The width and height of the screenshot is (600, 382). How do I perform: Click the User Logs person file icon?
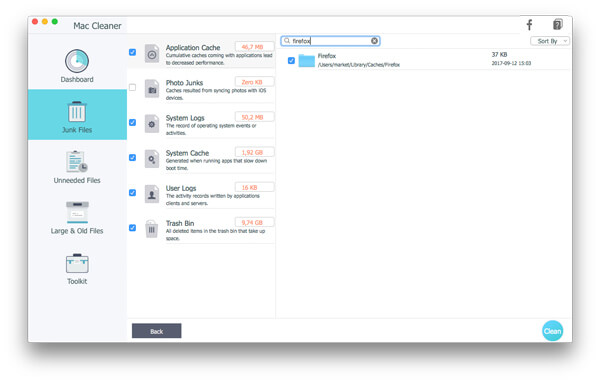pos(152,194)
